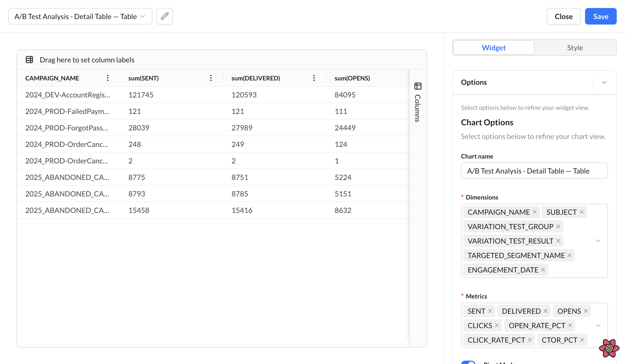This screenshot has width=625, height=364.
Task: Remove CLICKS metric tag
Action: [x=497, y=325]
